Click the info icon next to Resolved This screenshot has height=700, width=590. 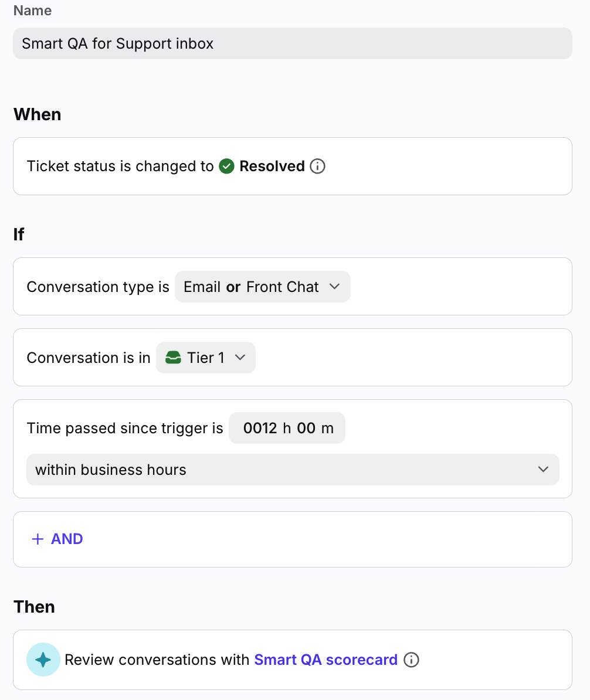click(317, 166)
